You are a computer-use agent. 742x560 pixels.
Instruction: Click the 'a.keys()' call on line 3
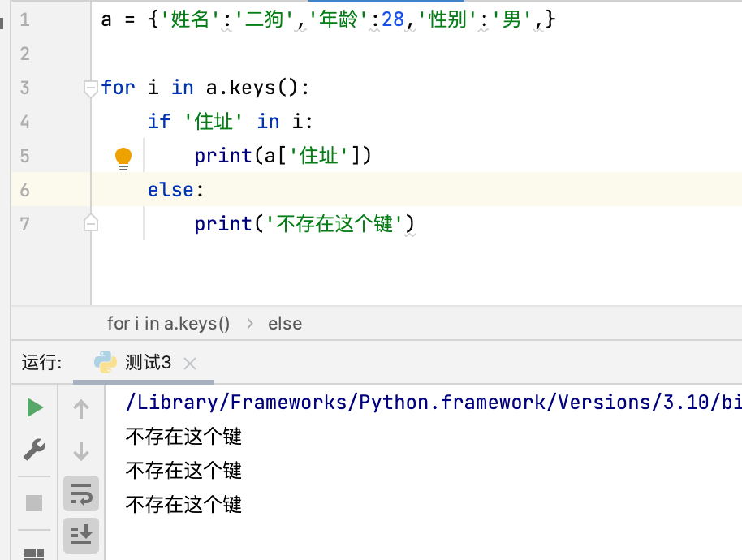coord(252,88)
